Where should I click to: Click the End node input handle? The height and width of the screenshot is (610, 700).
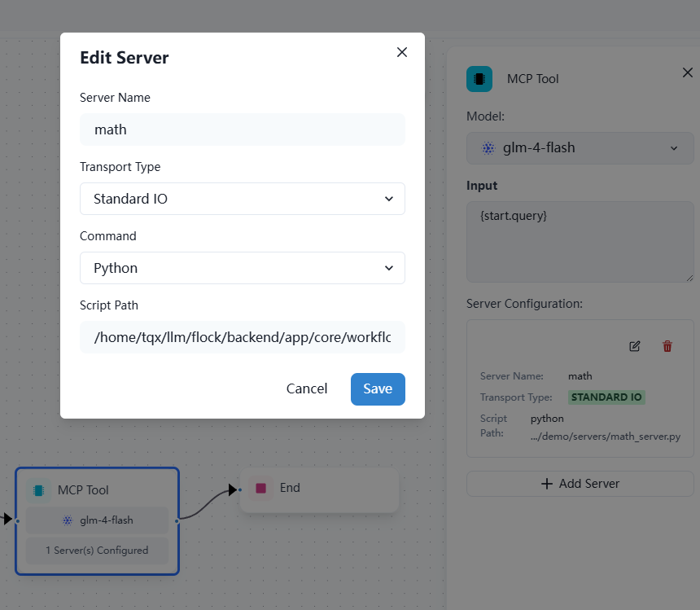tap(240, 490)
